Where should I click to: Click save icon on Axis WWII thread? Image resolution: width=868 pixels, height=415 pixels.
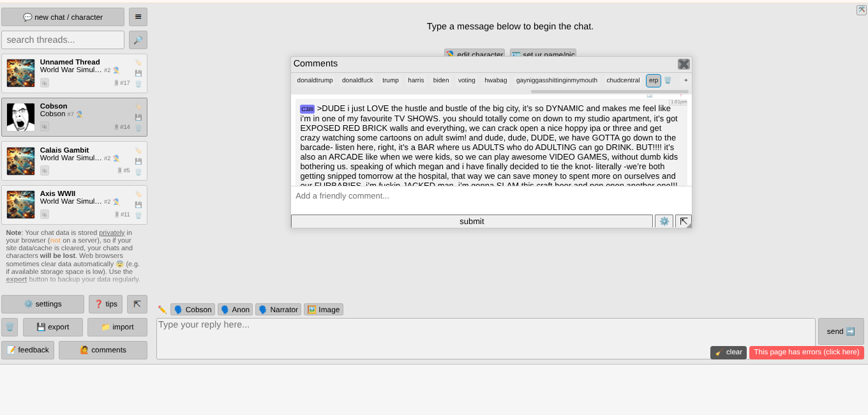(x=138, y=204)
